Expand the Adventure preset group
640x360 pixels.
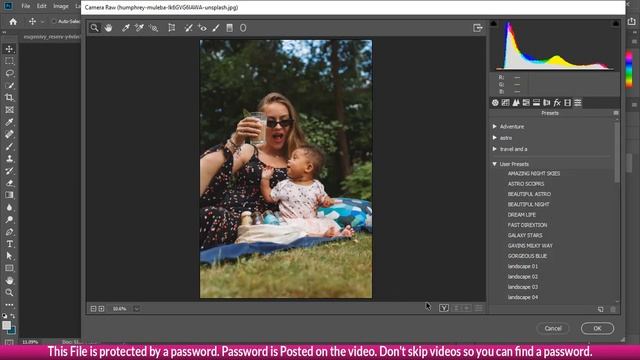pyautogui.click(x=495, y=127)
